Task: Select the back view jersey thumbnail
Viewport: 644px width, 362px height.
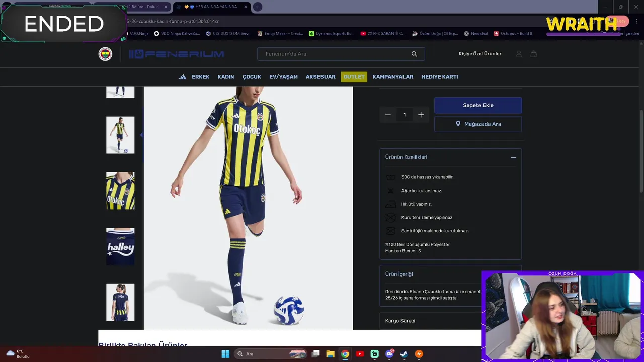Action: pos(120,302)
